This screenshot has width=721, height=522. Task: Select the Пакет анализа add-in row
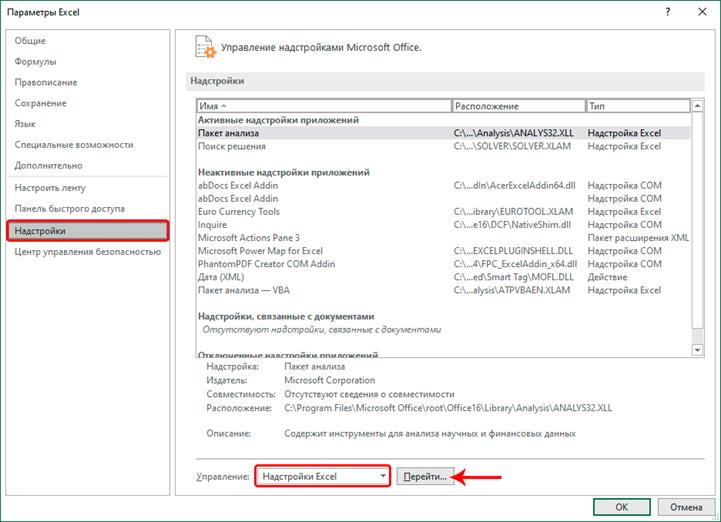click(x=443, y=133)
